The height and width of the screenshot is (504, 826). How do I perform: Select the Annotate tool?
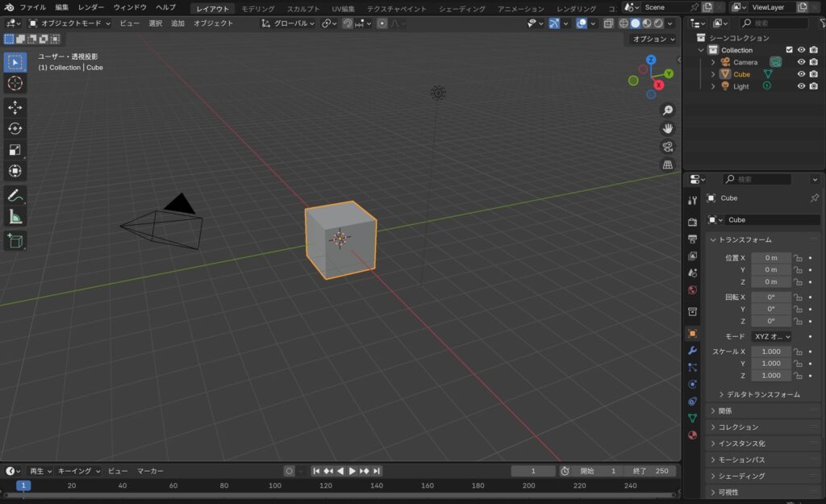pos(15,195)
